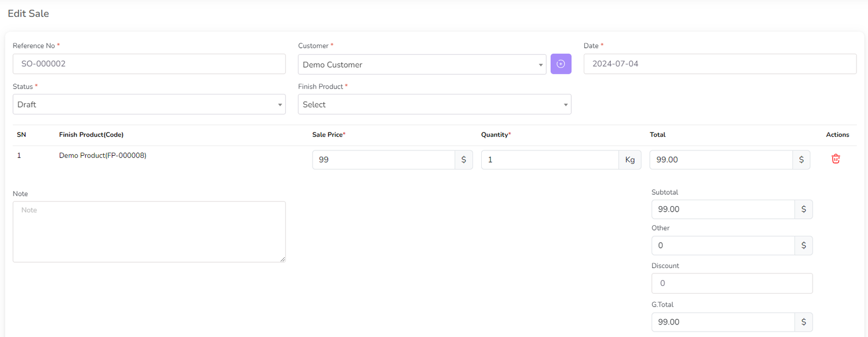868x337 pixels.
Task: Click the row Total field showing 99.00
Action: (720, 160)
